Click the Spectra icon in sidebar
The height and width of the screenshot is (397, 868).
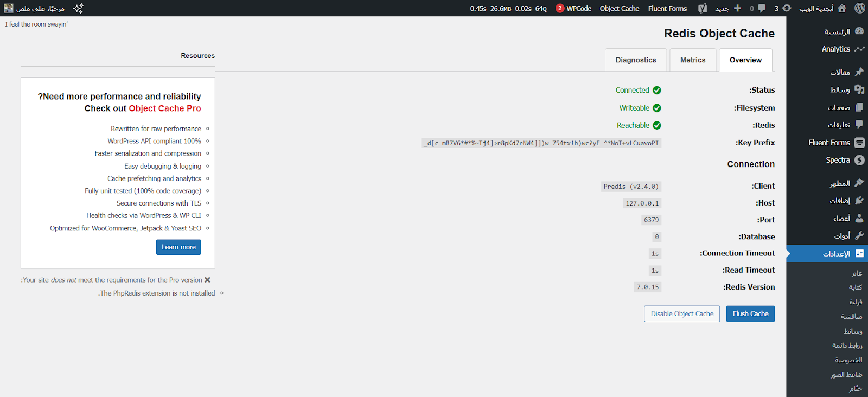tap(859, 160)
